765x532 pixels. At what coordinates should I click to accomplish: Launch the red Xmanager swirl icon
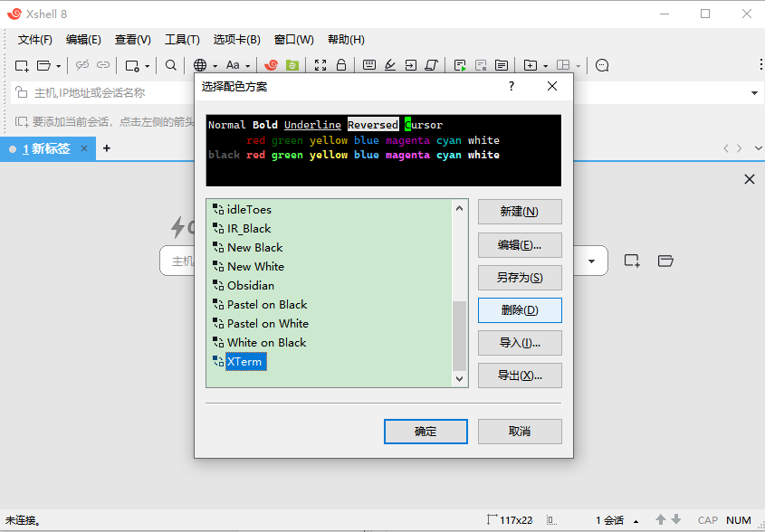pos(271,65)
